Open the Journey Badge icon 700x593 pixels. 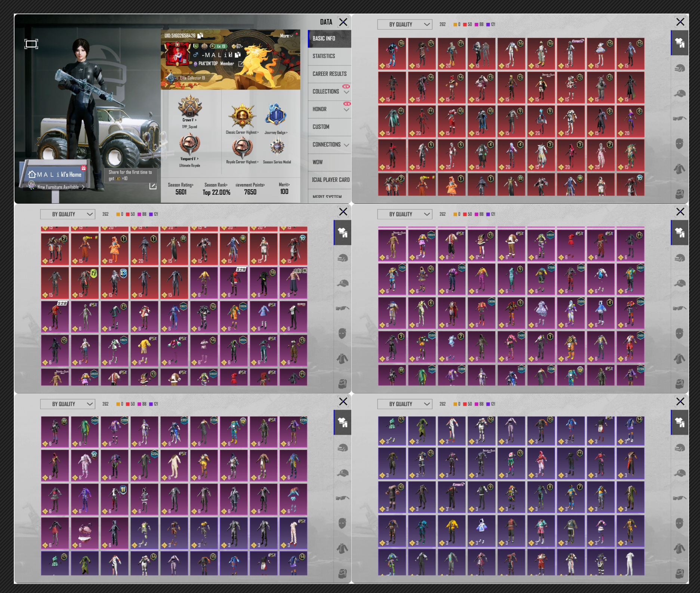click(276, 115)
